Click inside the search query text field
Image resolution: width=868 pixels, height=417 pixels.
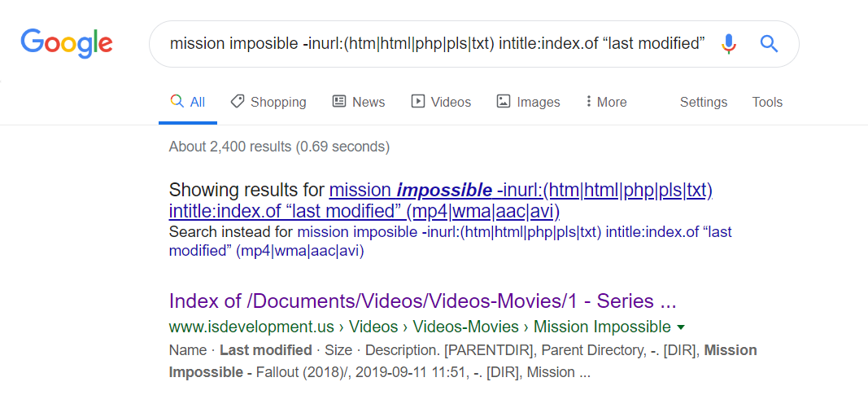[x=436, y=44]
